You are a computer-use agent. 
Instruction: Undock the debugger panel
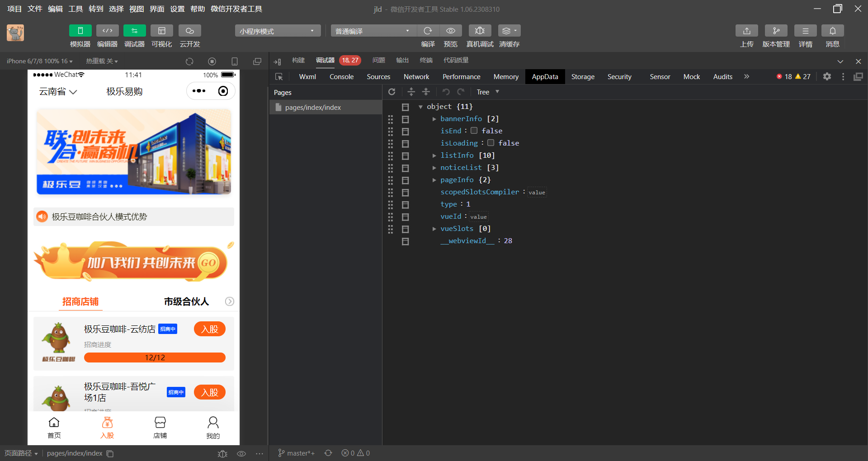pyautogui.click(x=858, y=77)
